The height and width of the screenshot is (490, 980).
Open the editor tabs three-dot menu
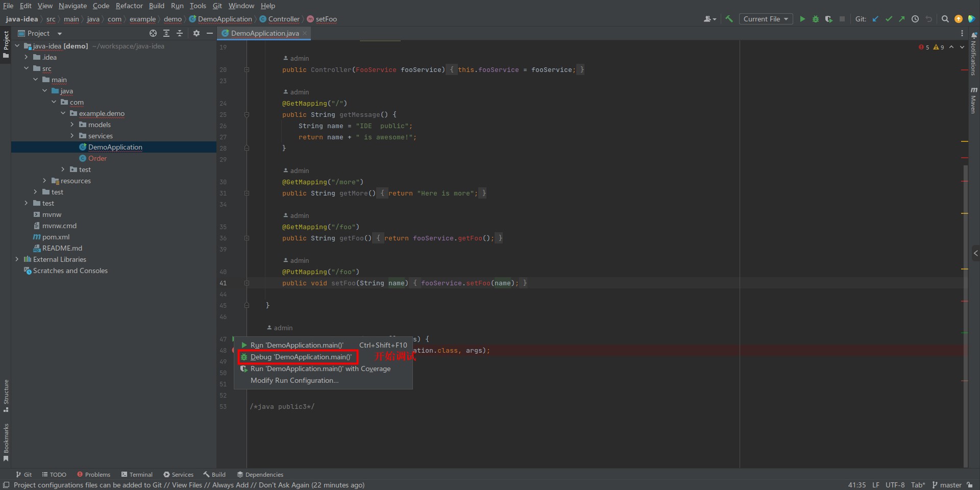[x=962, y=33]
